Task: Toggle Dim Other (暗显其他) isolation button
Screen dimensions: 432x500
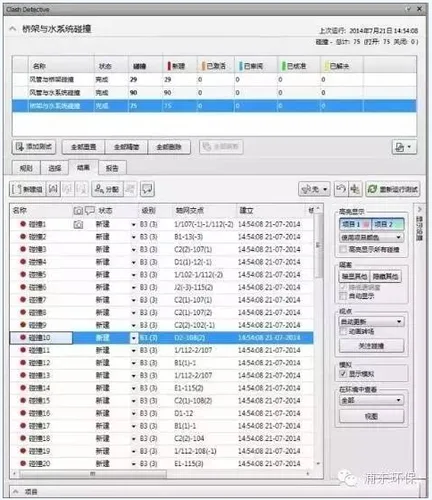Action: click(x=354, y=276)
